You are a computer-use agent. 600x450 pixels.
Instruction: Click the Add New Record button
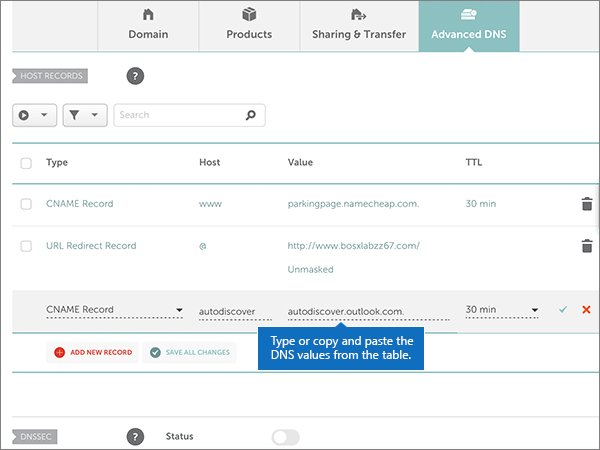pyautogui.click(x=90, y=352)
